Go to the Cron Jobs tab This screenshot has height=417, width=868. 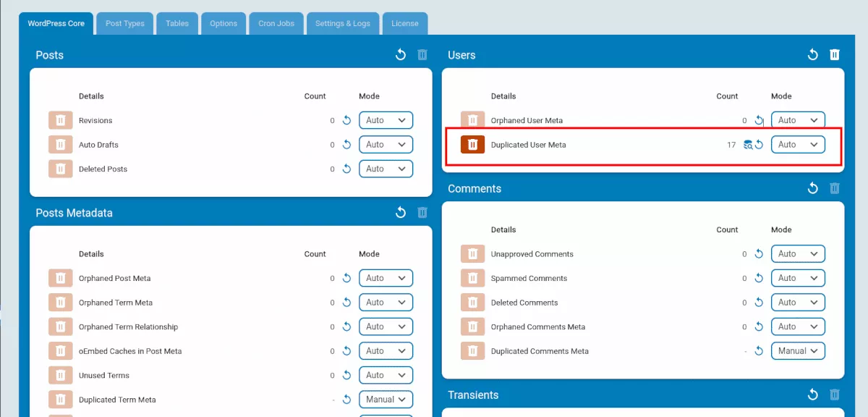pyautogui.click(x=276, y=23)
